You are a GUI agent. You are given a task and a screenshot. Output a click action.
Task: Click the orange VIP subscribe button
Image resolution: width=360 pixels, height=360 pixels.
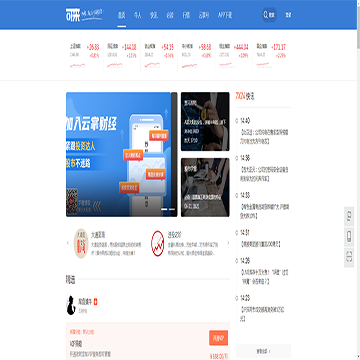[x=219, y=338]
